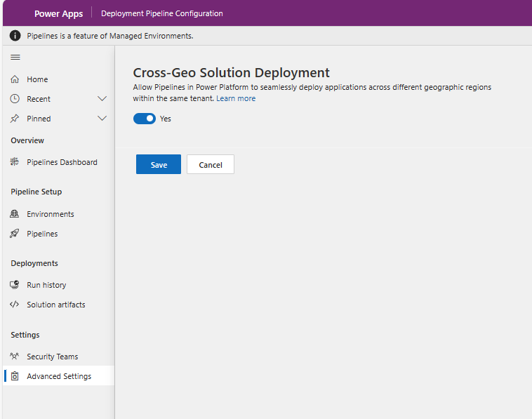
Task: Click the Pipelines Dashboard icon
Action: 15,162
